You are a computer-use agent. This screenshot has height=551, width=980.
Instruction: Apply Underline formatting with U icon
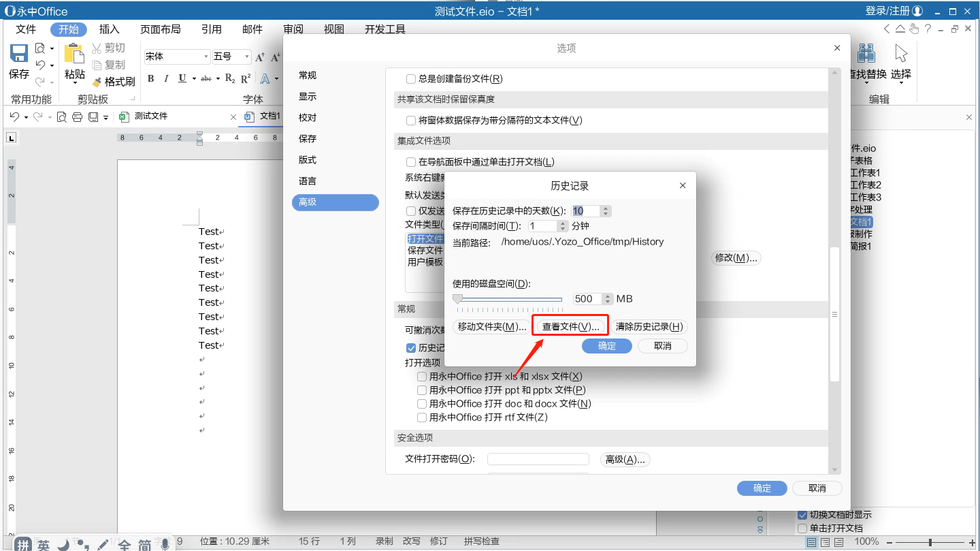pyautogui.click(x=182, y=78)
